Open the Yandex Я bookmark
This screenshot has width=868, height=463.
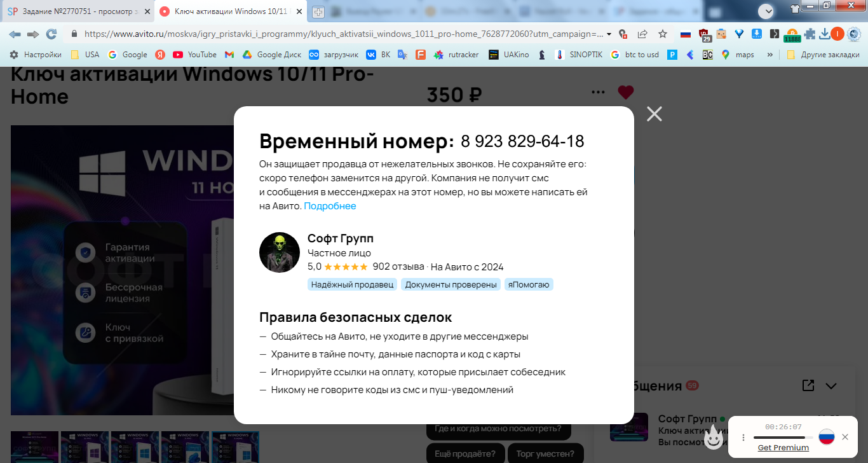tap(161, 55)
